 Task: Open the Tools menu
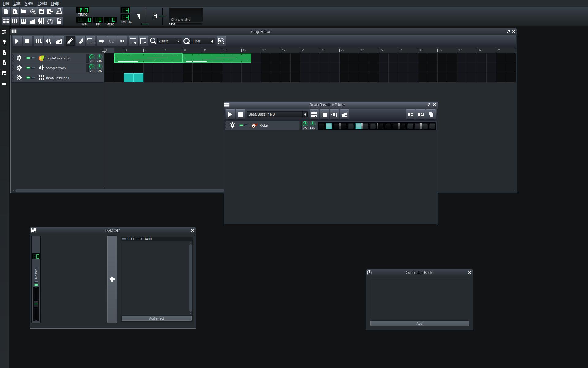pyautogui.click(x=42, y=3)
